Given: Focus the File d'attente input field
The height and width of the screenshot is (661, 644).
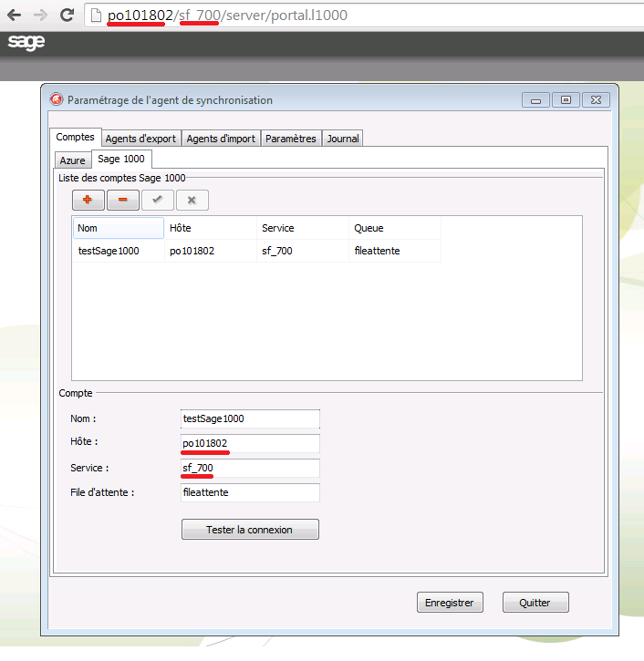Looking at the screenshot, I should (250, 492).
